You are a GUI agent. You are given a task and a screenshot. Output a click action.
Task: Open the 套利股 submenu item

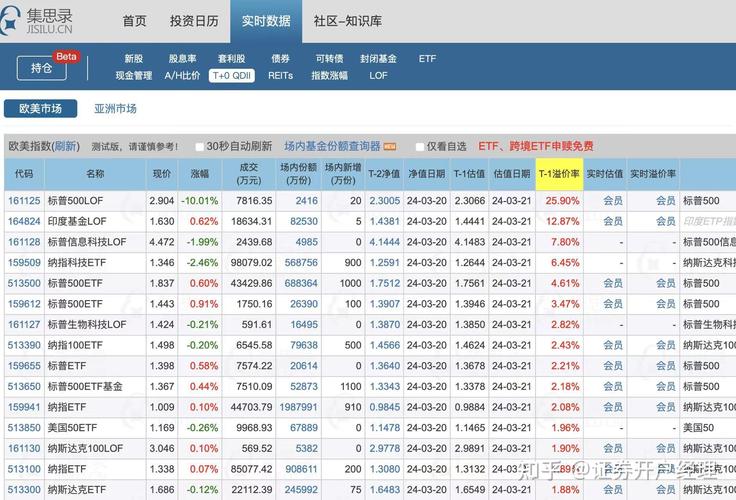tap(231, 59)
